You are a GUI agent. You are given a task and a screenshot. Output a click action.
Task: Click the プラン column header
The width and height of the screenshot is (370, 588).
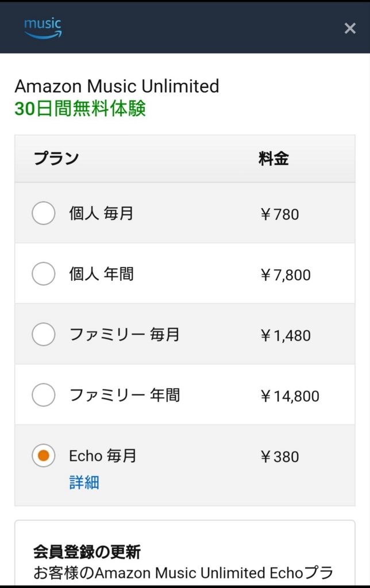(x=56, y=158)
